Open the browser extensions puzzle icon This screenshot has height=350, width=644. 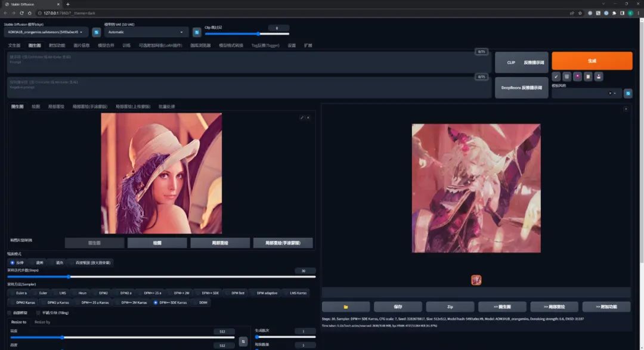(x=614, y=13)
